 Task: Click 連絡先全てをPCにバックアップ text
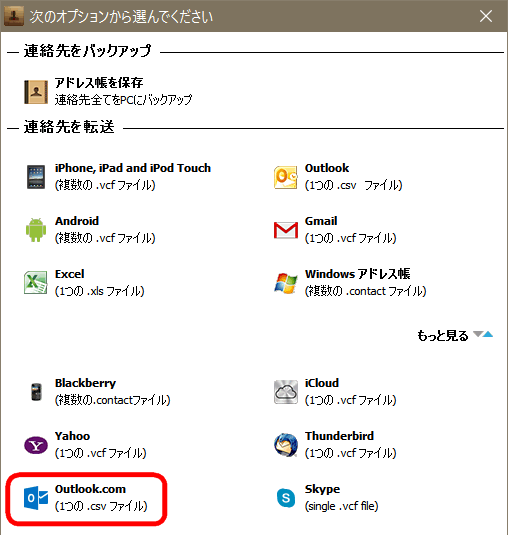[x=124, y=100]
